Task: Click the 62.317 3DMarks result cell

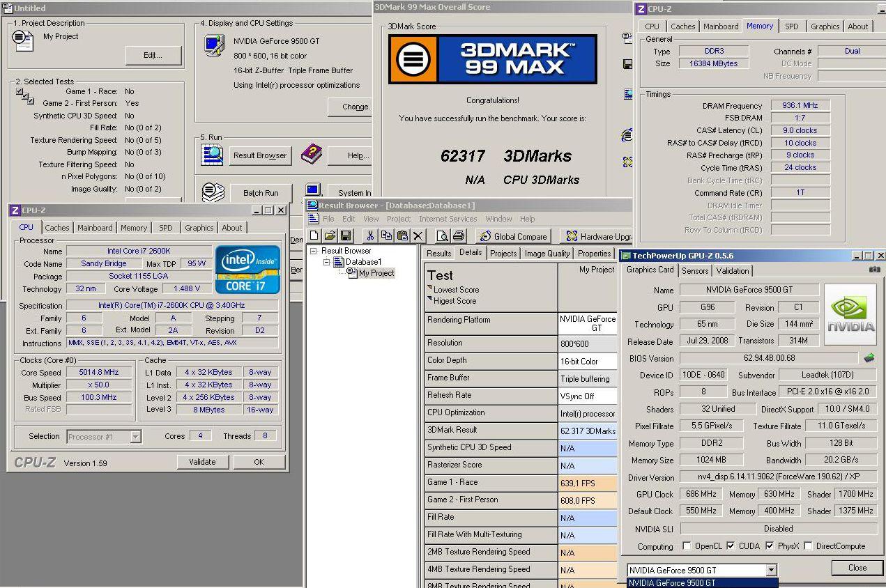Action: click(x=588, y=431)
